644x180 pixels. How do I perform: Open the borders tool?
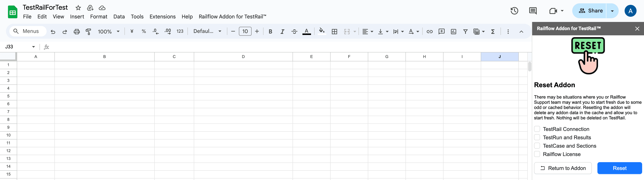(x=334, y=31)
